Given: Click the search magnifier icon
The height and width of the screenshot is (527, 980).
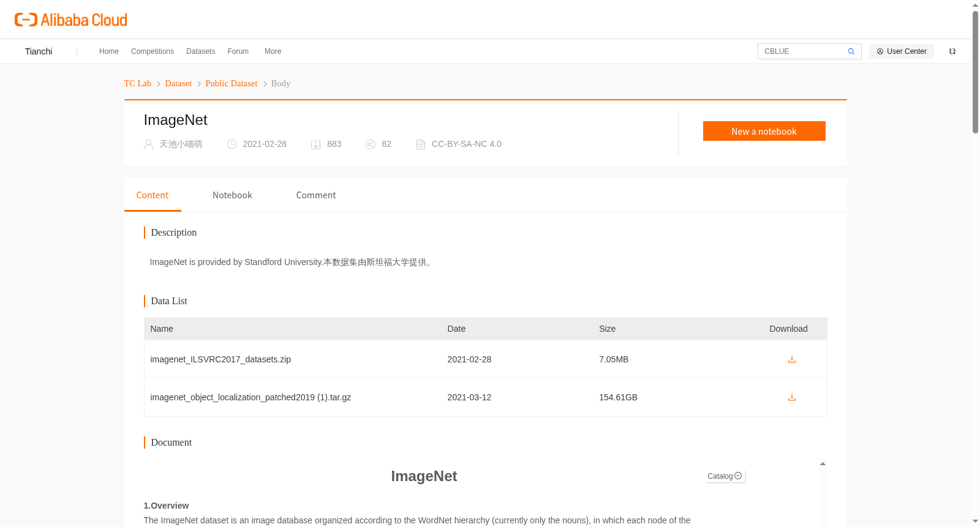Looking at the screenshot, I should [x=851, y=51].
